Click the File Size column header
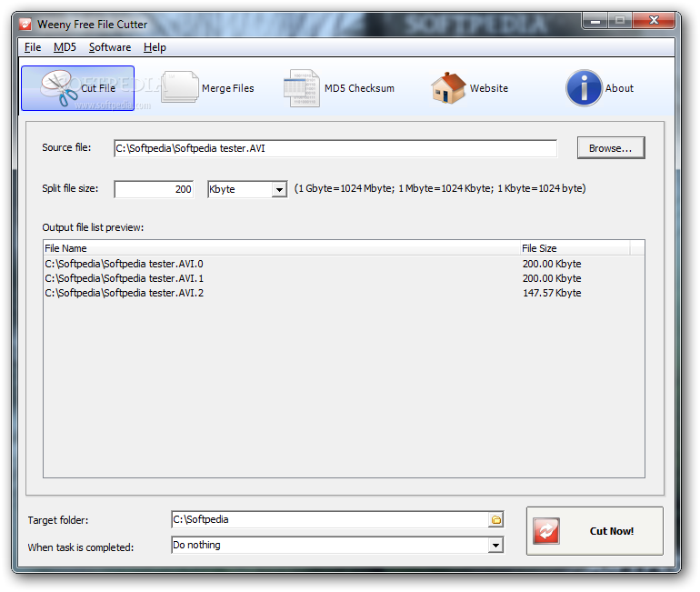The image size is (700, 592). (575, 248)
